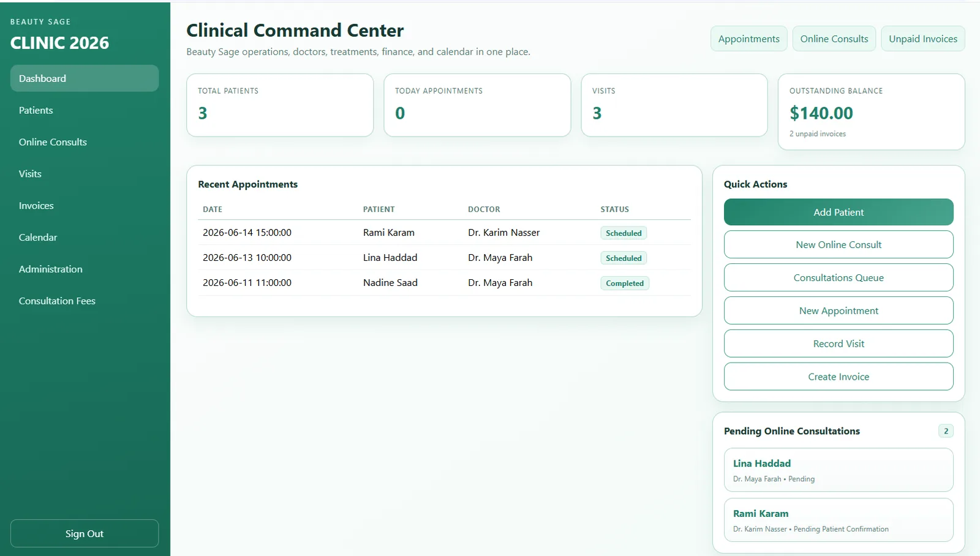The width and height of the screenshot is (980, 556).
Task: Click patient Nadine Saad in the table
Action: [390, 283]
